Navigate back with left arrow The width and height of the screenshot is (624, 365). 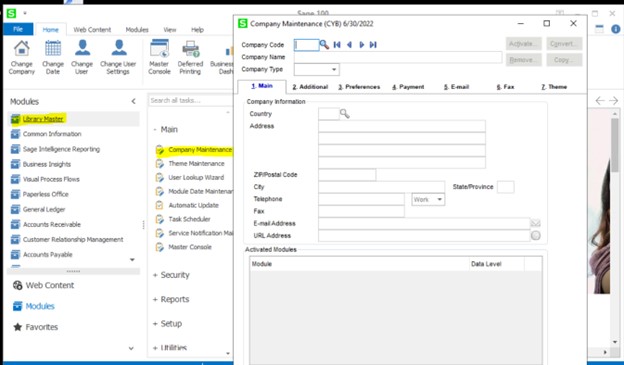[x=600, y=101]
